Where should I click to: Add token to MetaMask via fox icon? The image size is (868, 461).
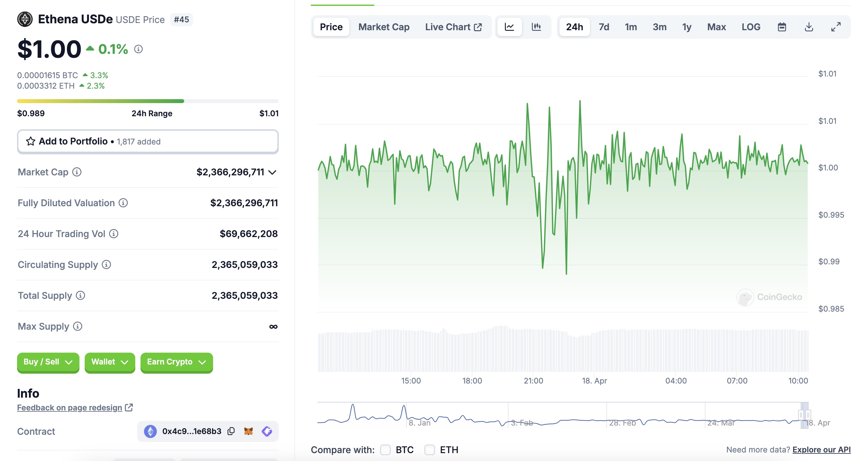248,431
